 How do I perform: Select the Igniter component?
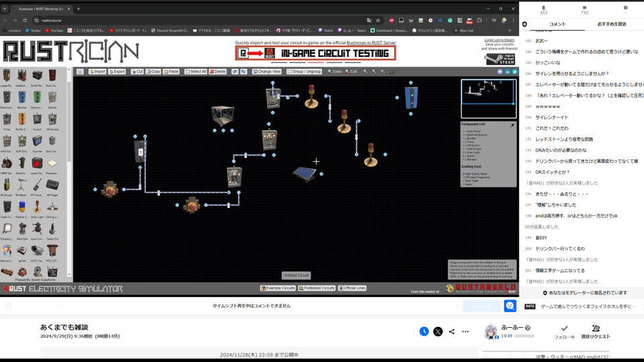tap(21, 252)
